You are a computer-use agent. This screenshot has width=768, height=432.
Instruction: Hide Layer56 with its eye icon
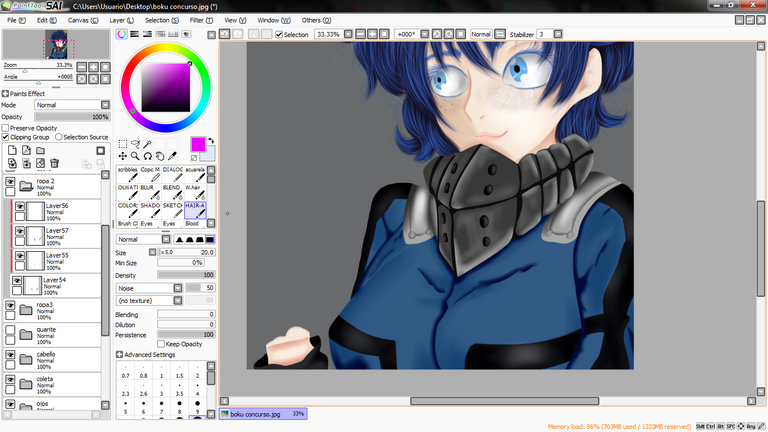[x=20, y=207]
